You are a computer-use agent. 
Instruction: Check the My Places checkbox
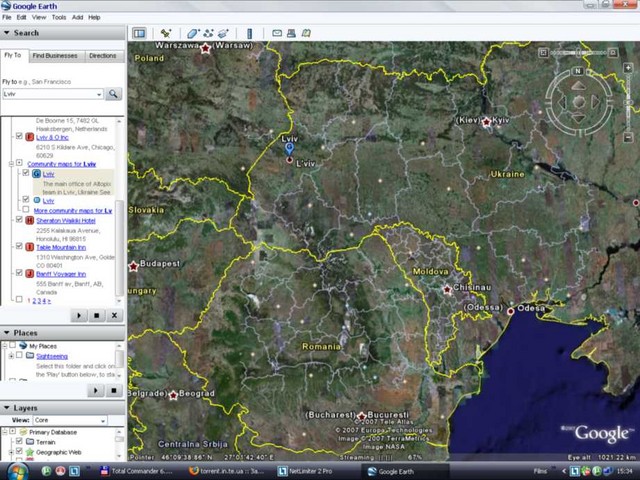tap(13, 345)
